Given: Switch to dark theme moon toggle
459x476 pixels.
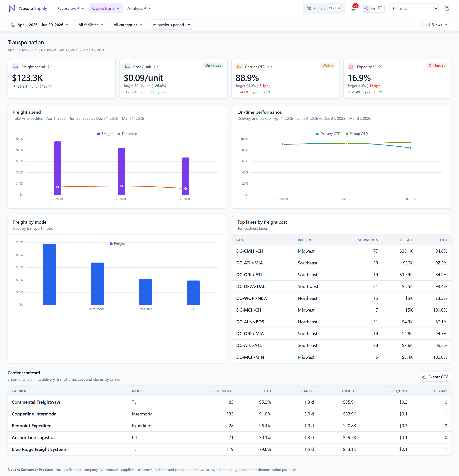Looking at the screenshot, I should coord(373,8).
